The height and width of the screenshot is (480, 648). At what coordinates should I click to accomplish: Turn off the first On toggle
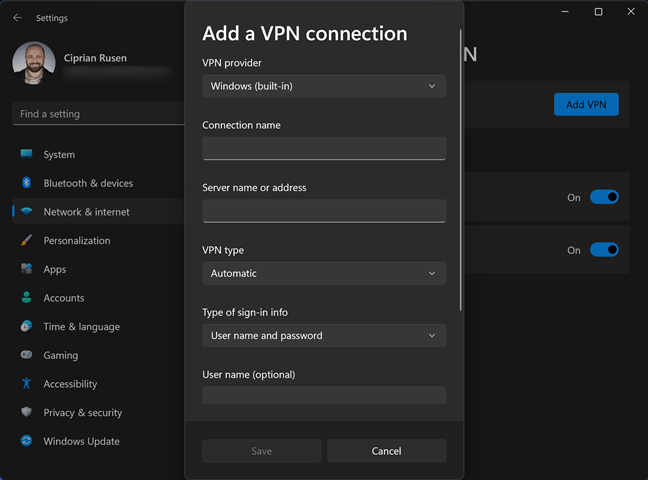point(604,197)
